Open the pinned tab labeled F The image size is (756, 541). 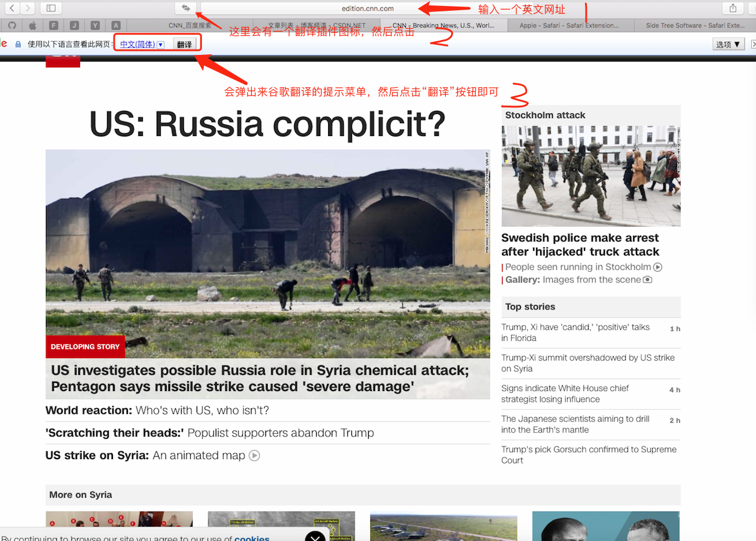click(x=54, y=25)
